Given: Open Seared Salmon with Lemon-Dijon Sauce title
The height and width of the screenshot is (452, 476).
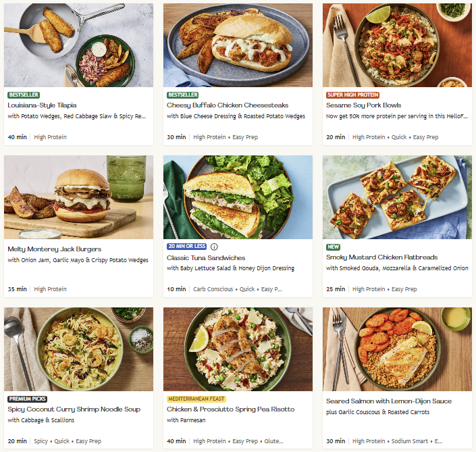Looking at the screenshot, I should pyautogui.click(x=389, y=401).
